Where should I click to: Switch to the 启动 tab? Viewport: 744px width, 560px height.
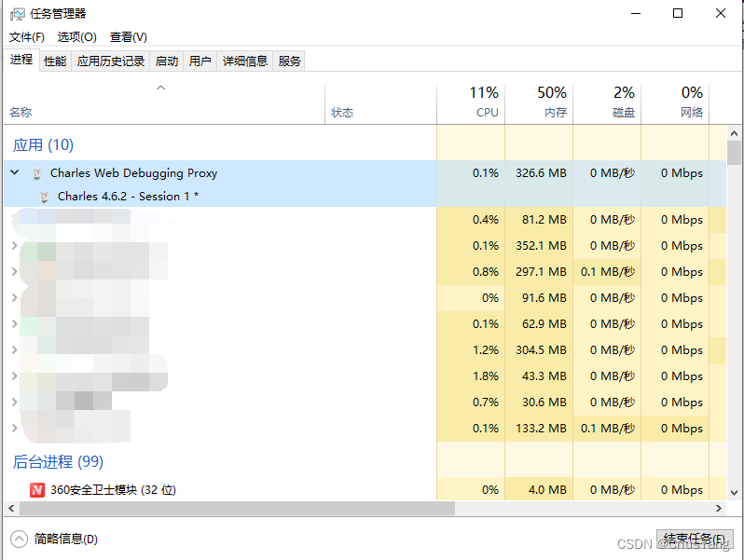(x=167, y=61)
